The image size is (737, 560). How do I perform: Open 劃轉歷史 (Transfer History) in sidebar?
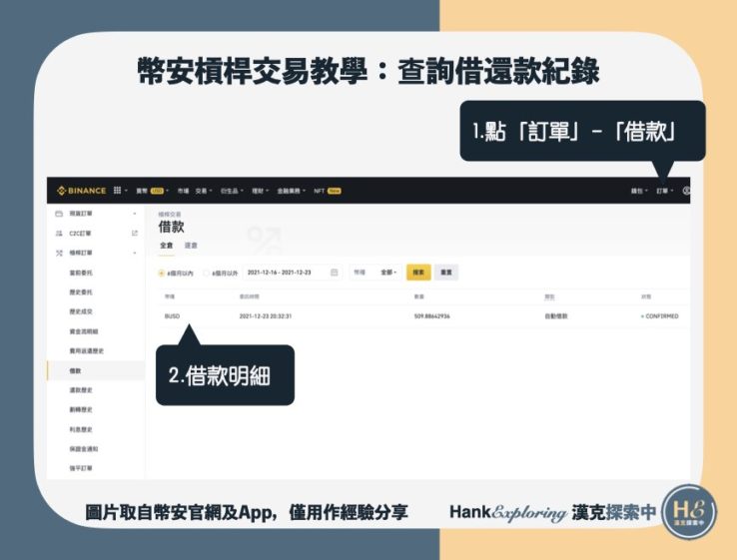coord(81,409)
